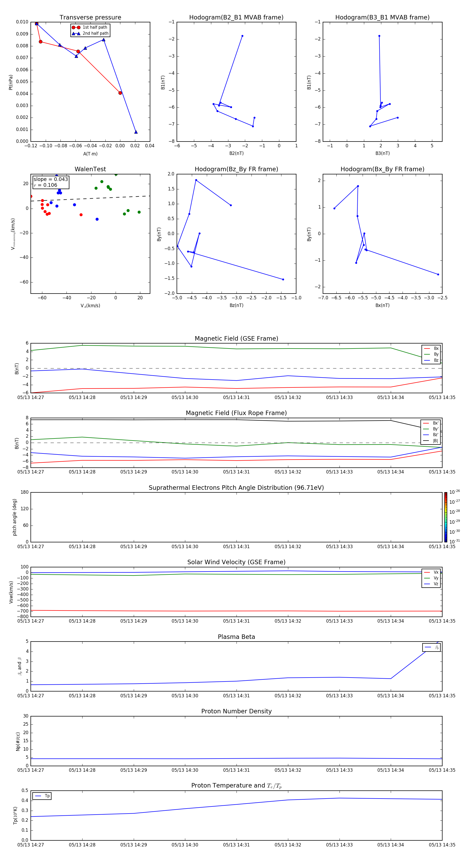This screenshot has height=868, width=473.
Task: Click the Suprathermal Electrons Pitch Angle title
Action: 236,488
